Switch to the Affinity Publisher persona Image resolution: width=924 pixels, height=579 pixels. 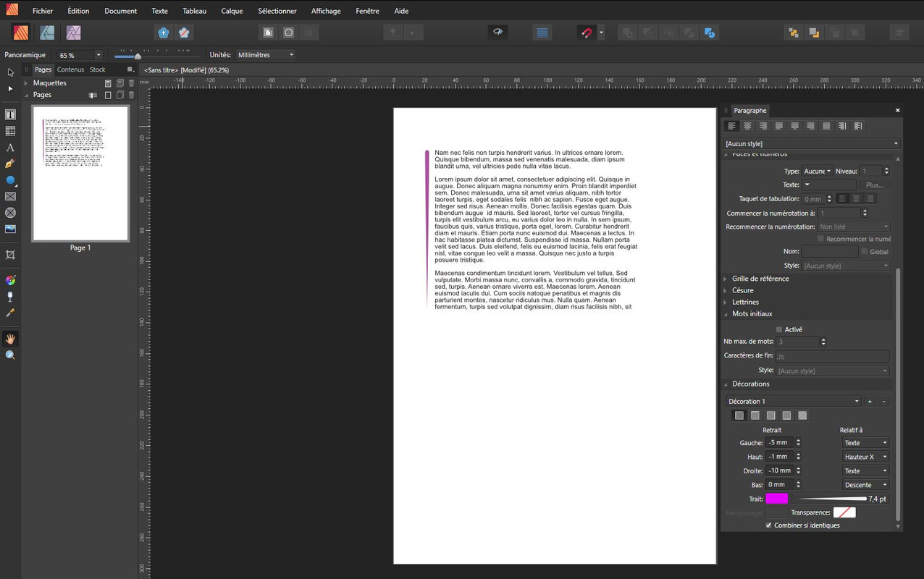tap(21, 33)
